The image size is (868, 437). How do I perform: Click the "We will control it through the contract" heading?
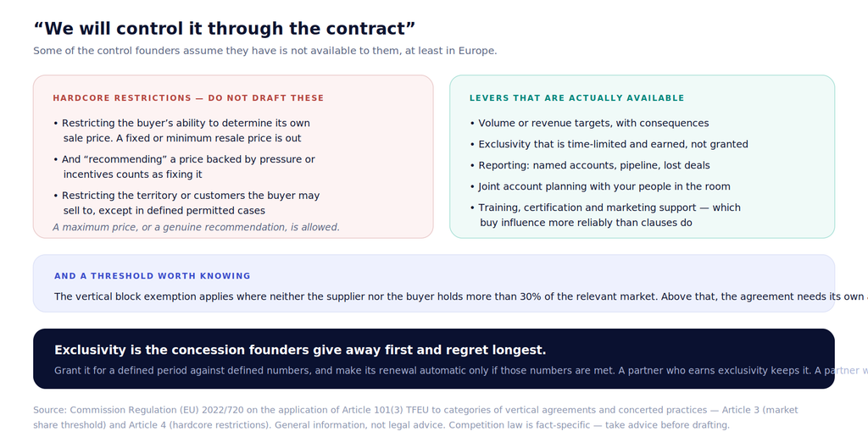(224, 28)
